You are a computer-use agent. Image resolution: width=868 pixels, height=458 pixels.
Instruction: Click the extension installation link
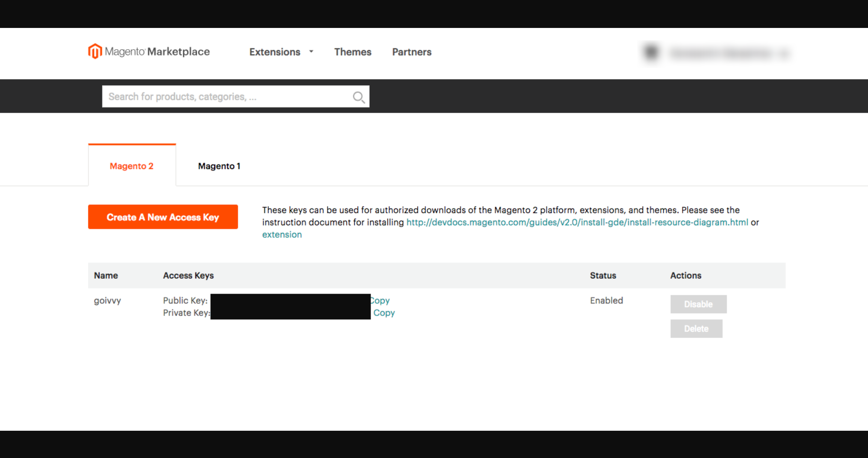281,233
